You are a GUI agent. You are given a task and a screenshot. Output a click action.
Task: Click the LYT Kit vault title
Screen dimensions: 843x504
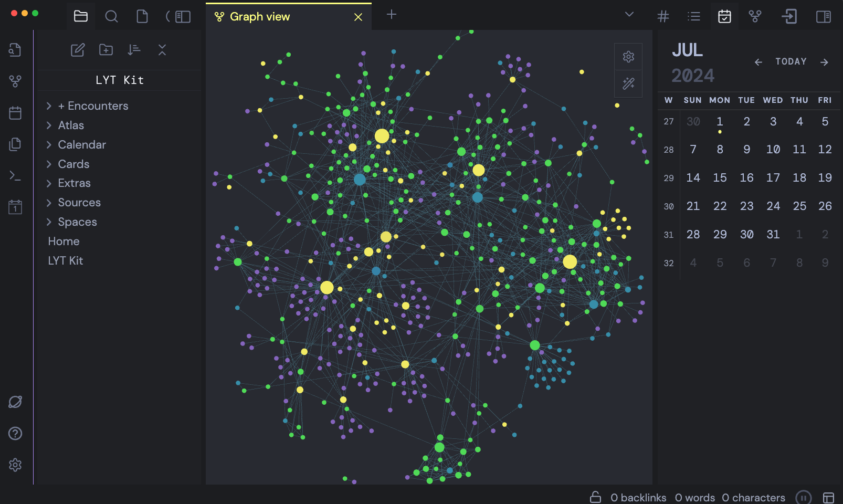tap(120, 80)
